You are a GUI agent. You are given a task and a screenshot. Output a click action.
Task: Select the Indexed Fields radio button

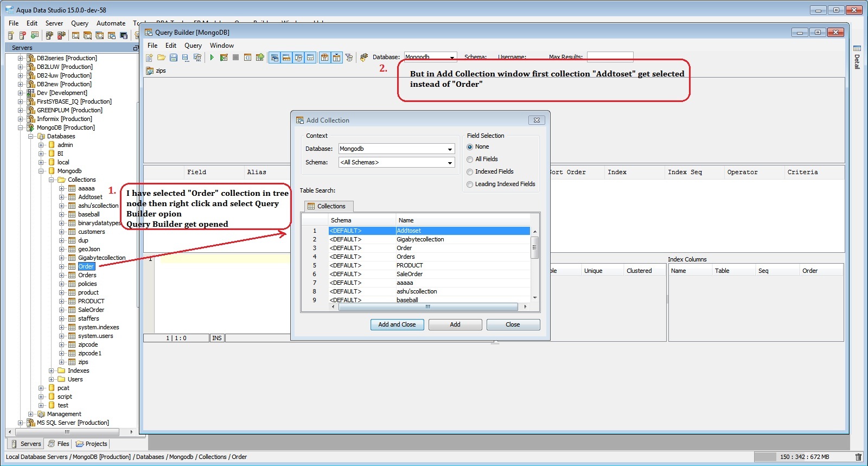(470, 172)
